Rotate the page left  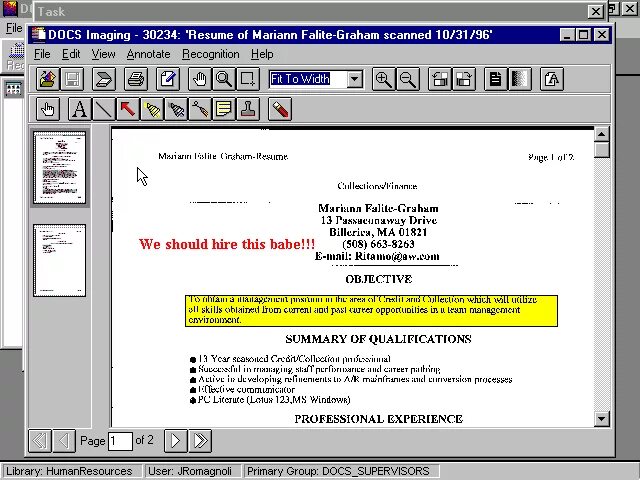tap(440, 79)
